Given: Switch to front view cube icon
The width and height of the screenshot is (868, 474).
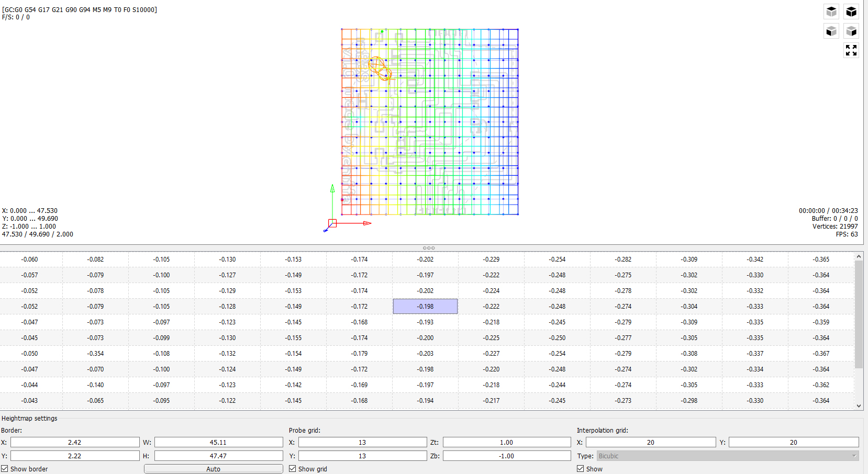Looking at the screenshot, I should pos(831,31).
